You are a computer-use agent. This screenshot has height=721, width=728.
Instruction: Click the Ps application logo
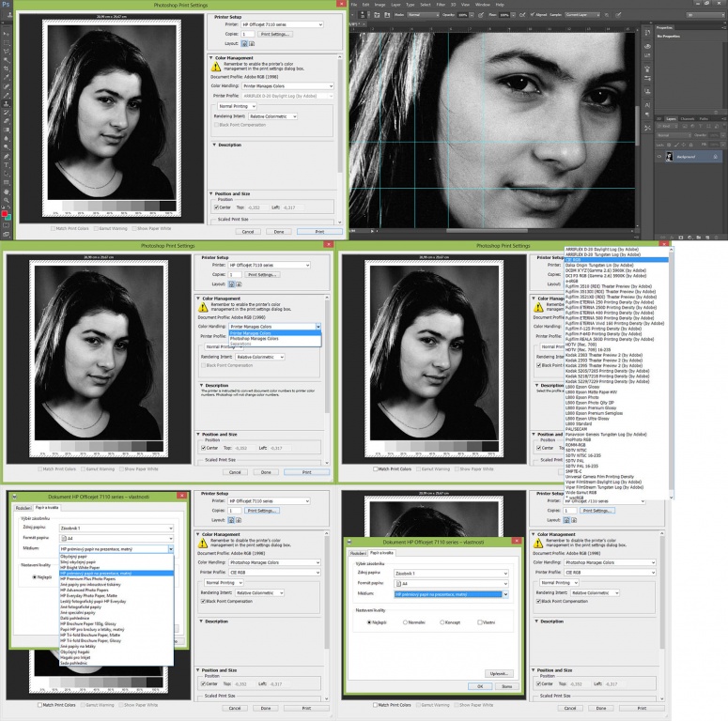click(x=6, y=5)
